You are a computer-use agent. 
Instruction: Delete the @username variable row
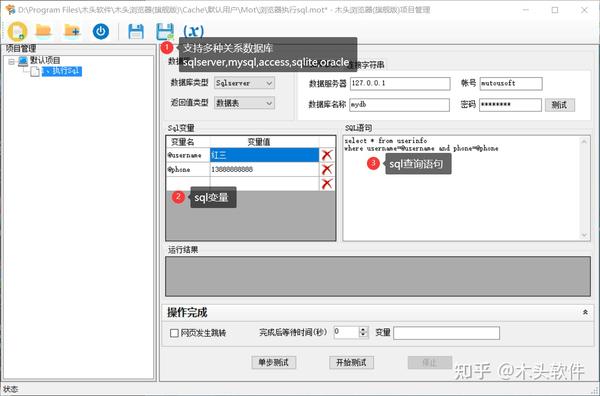[327, 155]
